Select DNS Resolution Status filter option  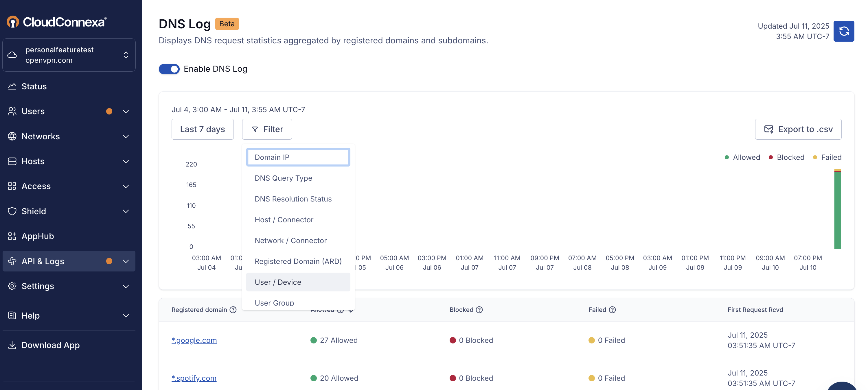298,199
